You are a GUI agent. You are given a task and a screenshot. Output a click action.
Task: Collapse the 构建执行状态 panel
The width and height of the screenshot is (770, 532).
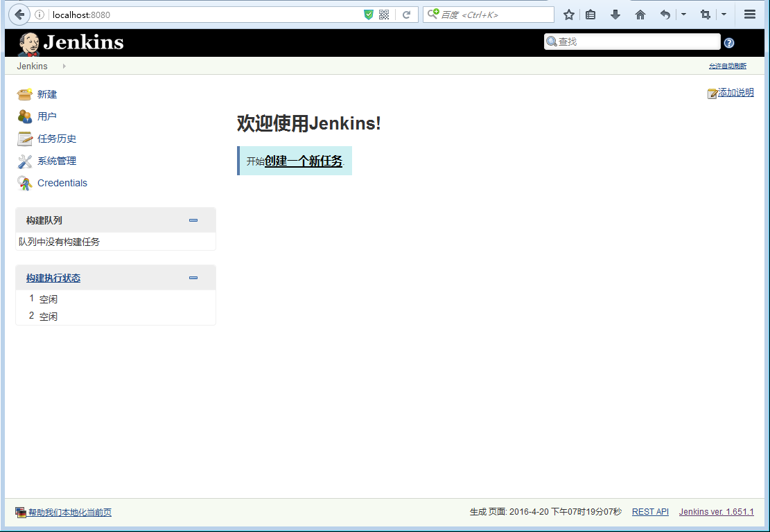[193, 278]
